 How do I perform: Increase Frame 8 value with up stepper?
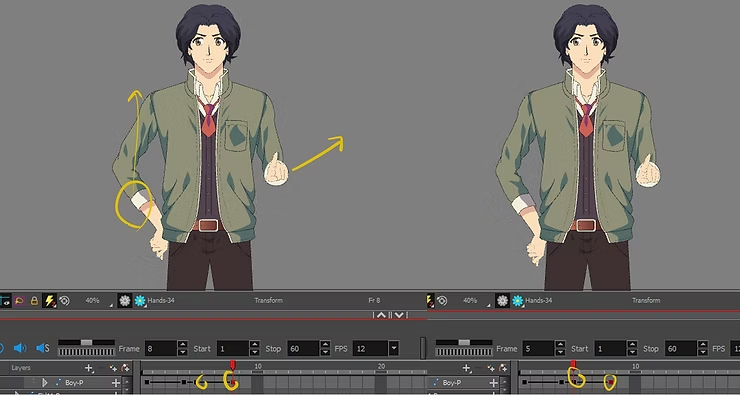183,345
